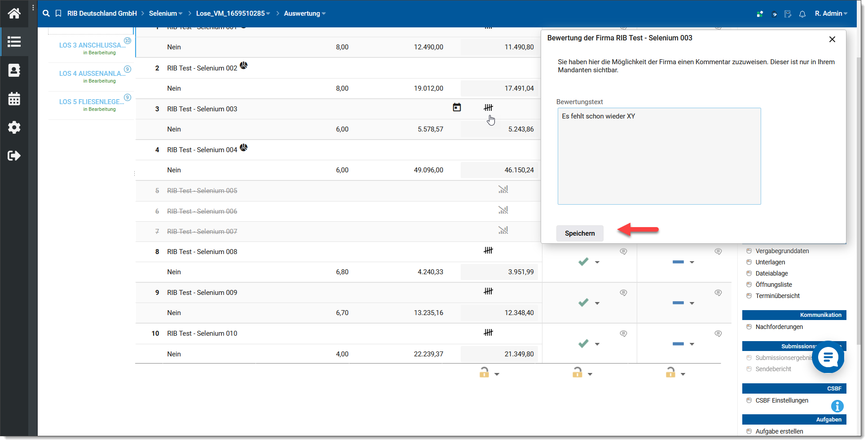Open Unterlagen link

(770, 262)
